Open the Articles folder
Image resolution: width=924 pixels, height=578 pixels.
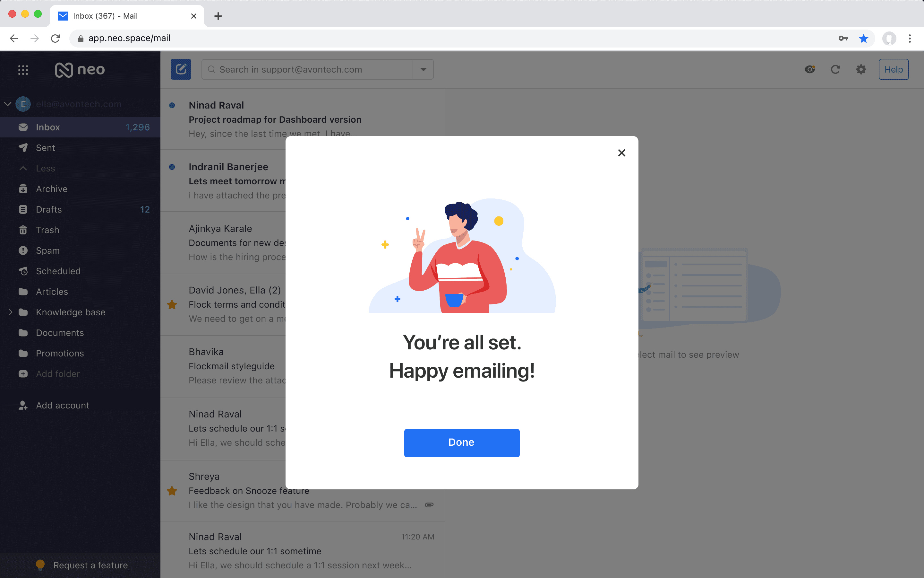(x=80, y=292)
